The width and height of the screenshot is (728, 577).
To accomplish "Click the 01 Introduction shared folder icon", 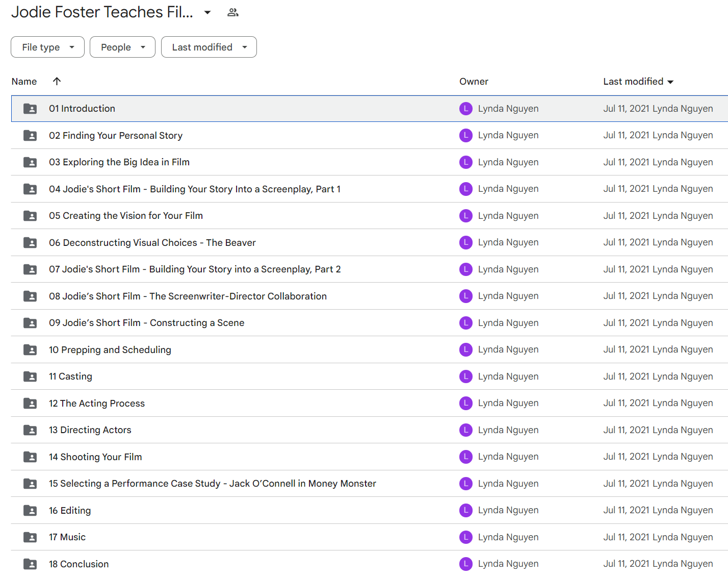I will (30, 109).
